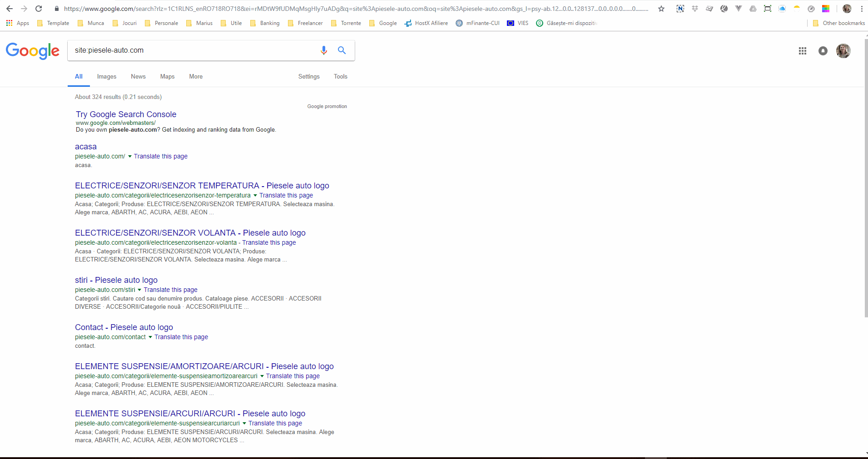
Task: Open the SENZOR VOLANTA result title
Action: point(190,233)
